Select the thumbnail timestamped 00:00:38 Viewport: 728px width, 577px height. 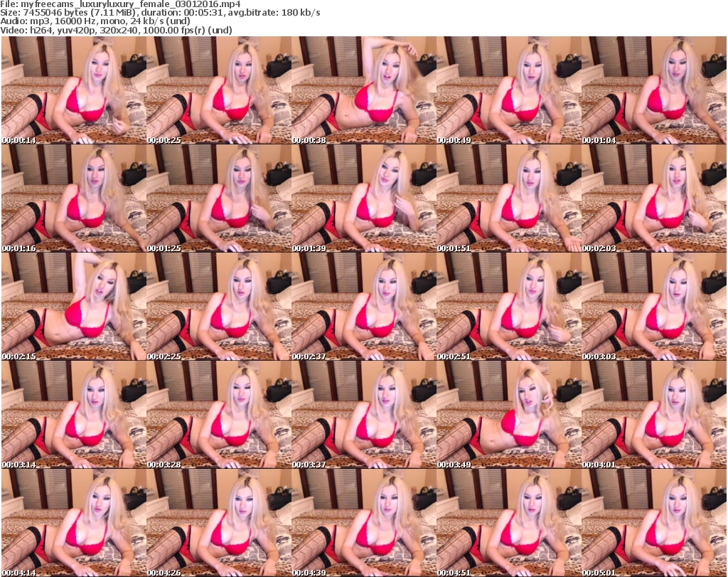click(x=364, y=90)
